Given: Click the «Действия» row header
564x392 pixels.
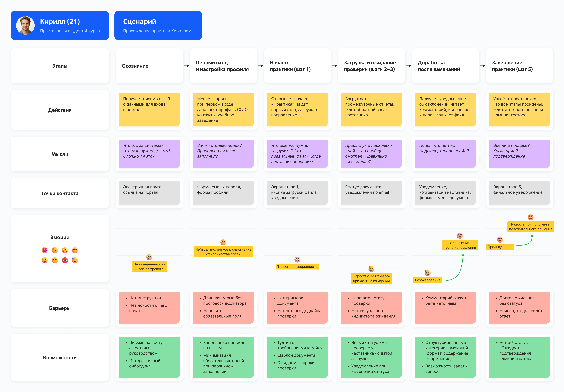Looking at the screenshot, I should point(60,110).
